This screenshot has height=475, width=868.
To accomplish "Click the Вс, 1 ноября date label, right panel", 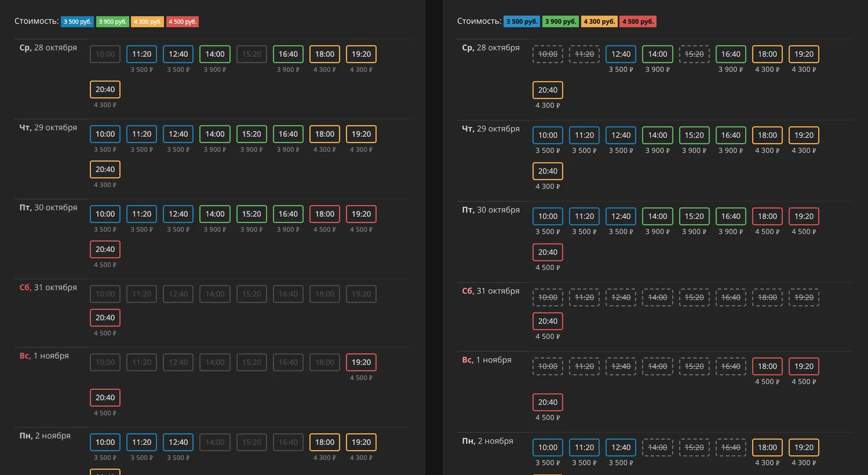I will [487, 360].
